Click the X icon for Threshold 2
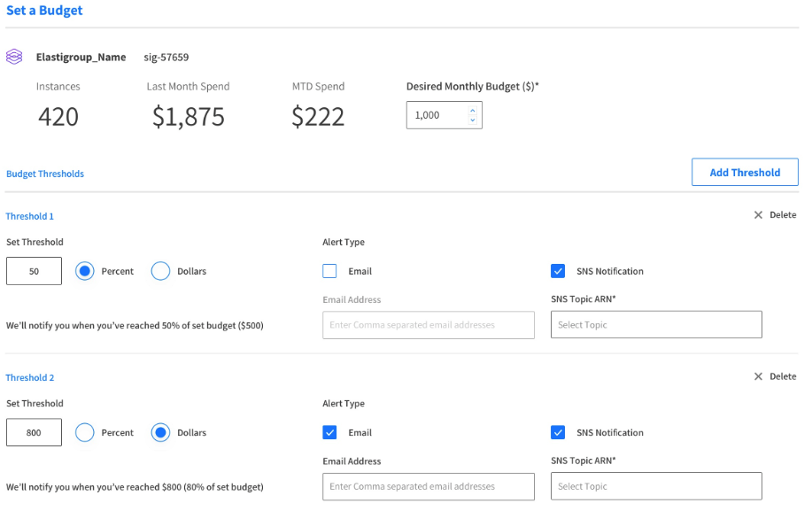The width and height of the screenshot is (812, 511). coord(758,376)
